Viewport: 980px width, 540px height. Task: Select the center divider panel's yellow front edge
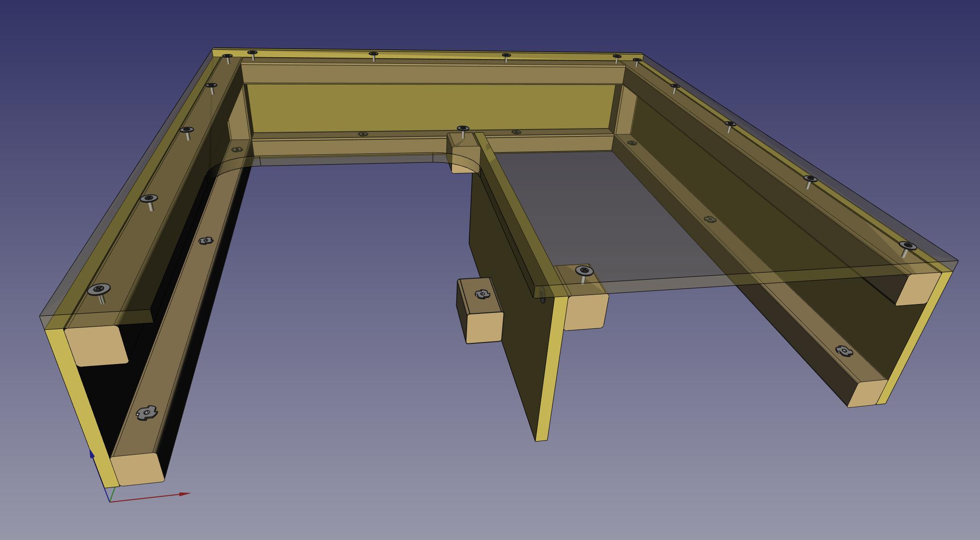point(551,369)
